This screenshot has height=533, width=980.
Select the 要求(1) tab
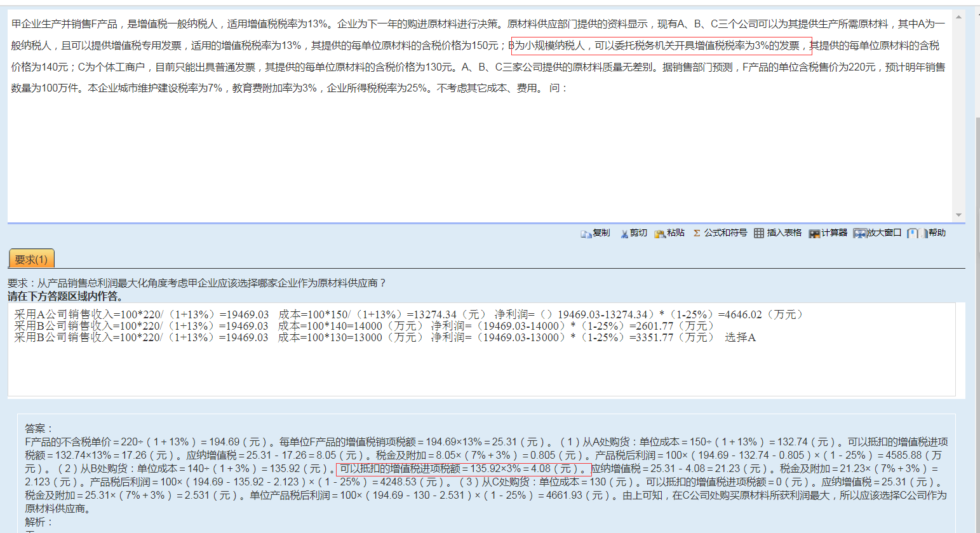pos(31,259)
